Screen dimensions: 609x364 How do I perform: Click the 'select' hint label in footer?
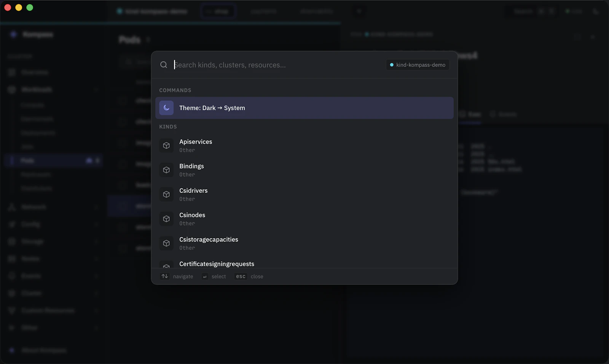[x=219, y=277]
